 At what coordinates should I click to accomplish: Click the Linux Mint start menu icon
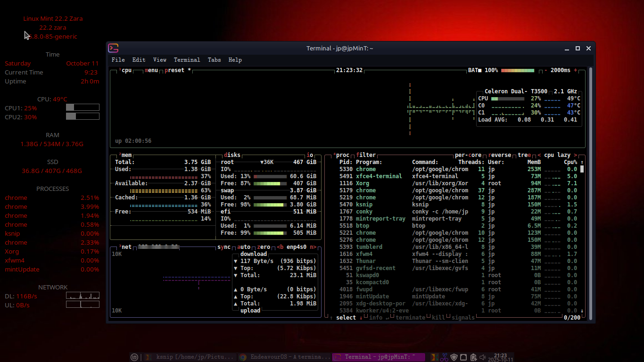[x=134, y=357]
